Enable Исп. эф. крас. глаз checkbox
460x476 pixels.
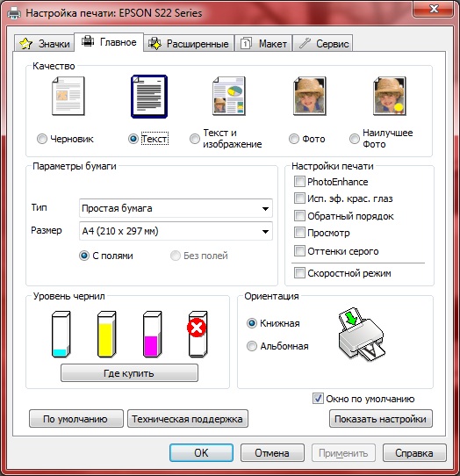(299, 198)
